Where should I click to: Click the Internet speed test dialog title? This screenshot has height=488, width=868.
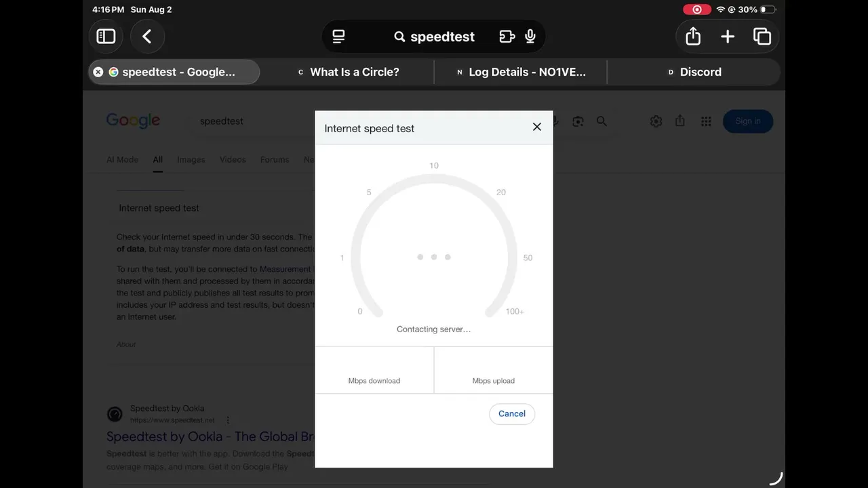click(370, 128)
